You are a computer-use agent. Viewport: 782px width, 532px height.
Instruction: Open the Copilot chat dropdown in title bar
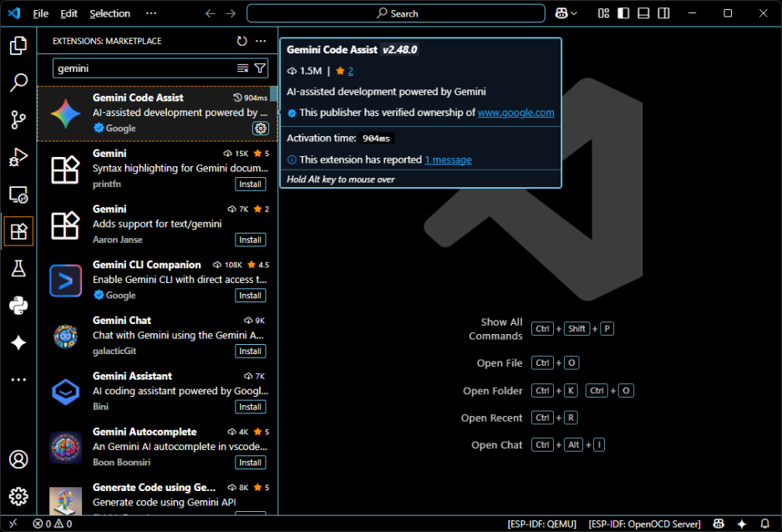click(566, 13)
